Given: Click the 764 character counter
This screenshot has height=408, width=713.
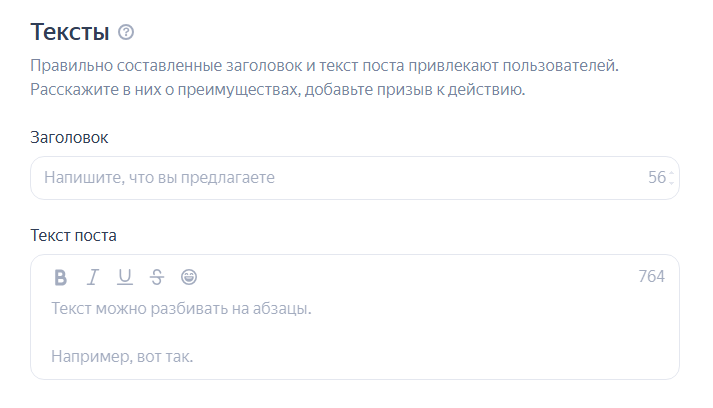Looking at the screenshot, I should (651, 277).
